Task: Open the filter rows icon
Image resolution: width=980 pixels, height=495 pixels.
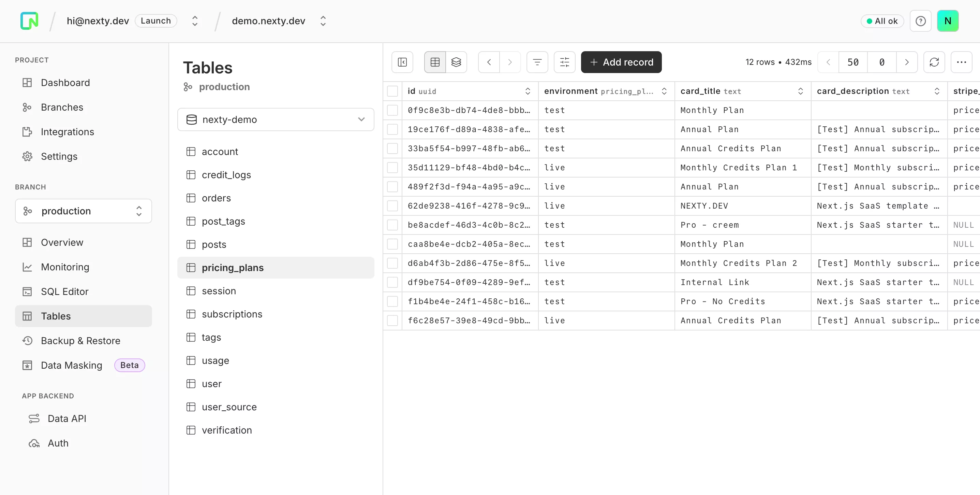Action: [537, 62]
